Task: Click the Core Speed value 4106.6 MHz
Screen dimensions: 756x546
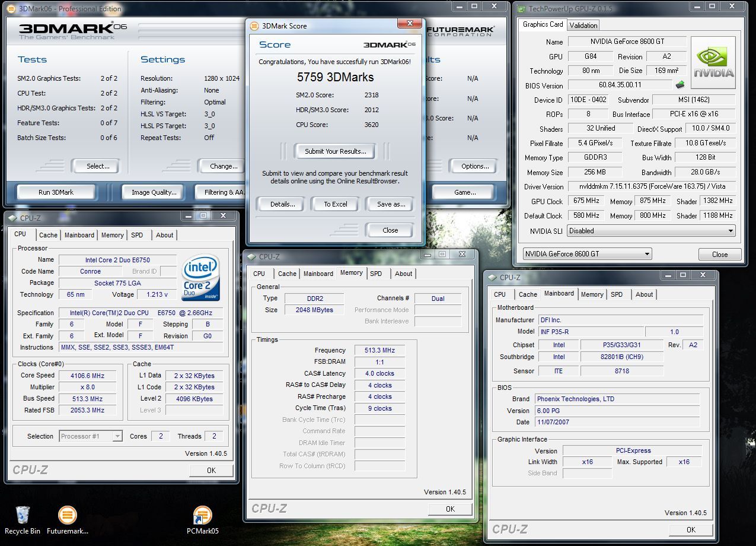Action: [x=88, y=376]
